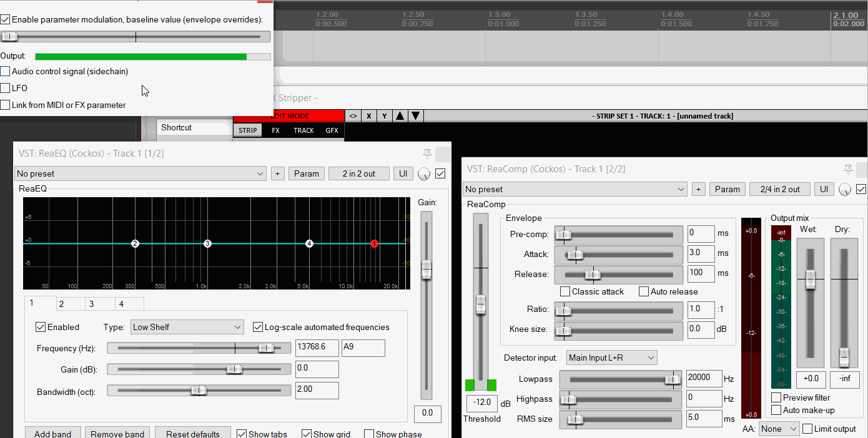Select TRACK tab in Stripper
This screenshot has height=438, width=868.
coord(303,130)
